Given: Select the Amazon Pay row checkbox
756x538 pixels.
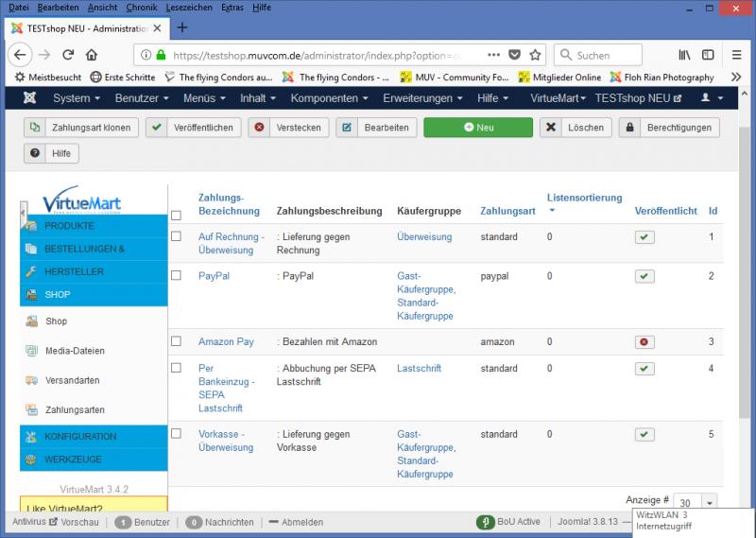Looking at the screenshot, I should click(x=176, y=341).
